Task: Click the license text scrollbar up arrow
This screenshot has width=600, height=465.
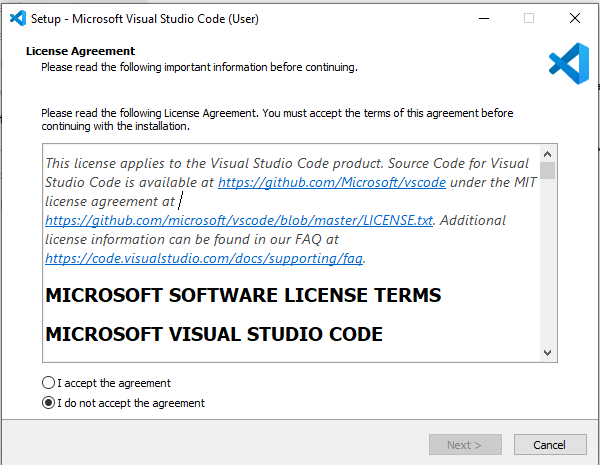Action: pyautogui.click(x=548, y=154)
